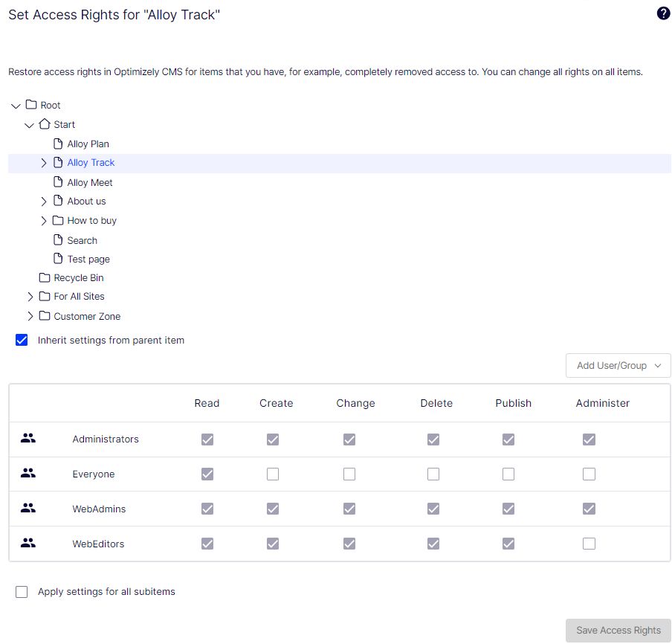The image size is (672, 644).
Task: Click the Recycle Bin folder icon
Action: (x=45, y=277)
